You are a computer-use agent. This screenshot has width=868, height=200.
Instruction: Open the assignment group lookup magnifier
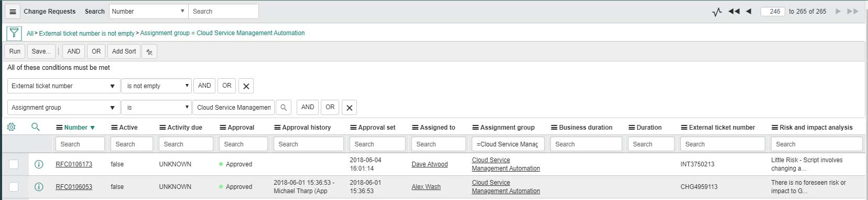(x=284, y=108)
